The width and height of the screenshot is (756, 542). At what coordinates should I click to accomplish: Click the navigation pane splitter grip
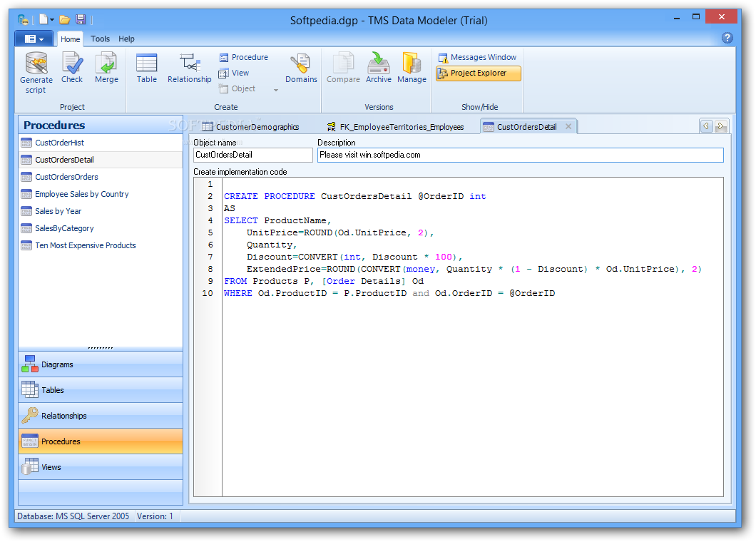[x=101, y=348]
